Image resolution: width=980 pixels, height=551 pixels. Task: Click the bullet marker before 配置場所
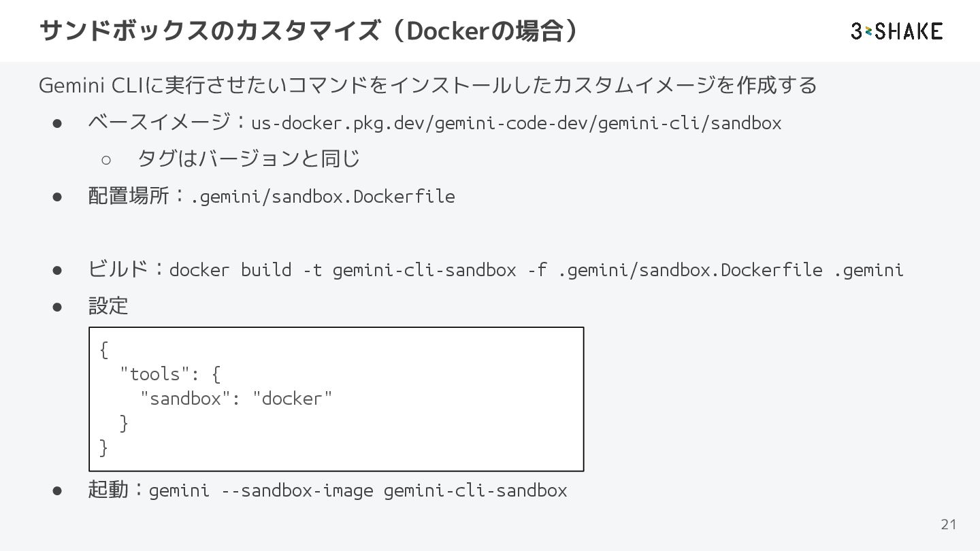[x=58, y=197]
